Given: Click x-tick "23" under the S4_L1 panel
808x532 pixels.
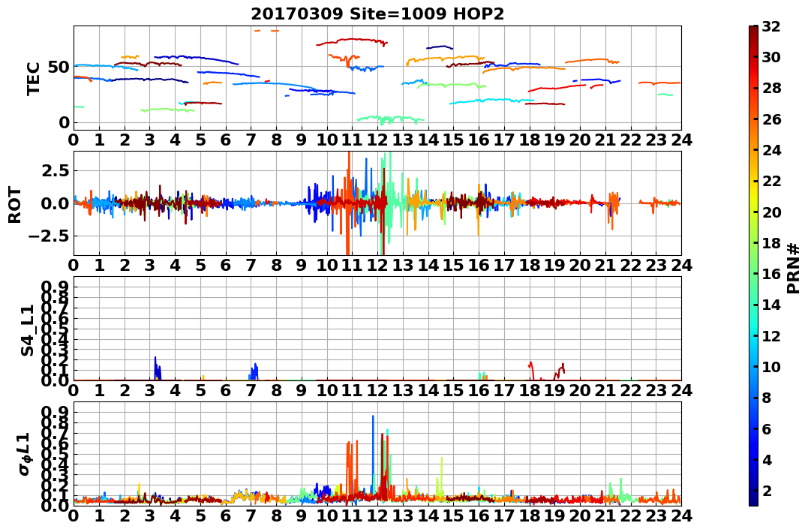Looking at the screenshot, I should pos(656,390).
